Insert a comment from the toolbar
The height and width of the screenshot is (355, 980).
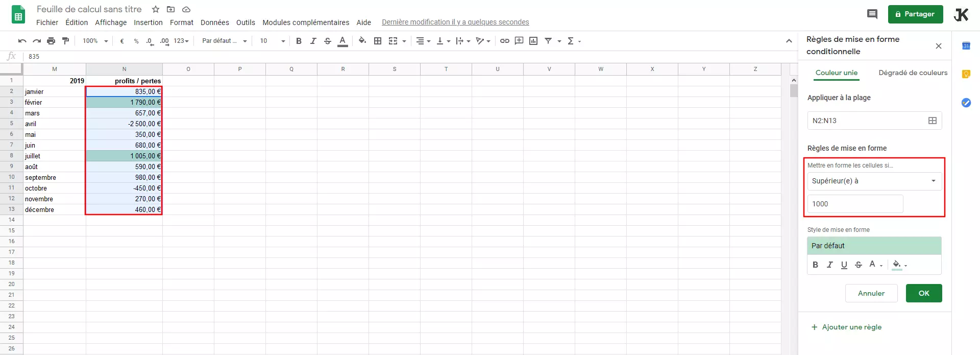(x=519, y=41)
